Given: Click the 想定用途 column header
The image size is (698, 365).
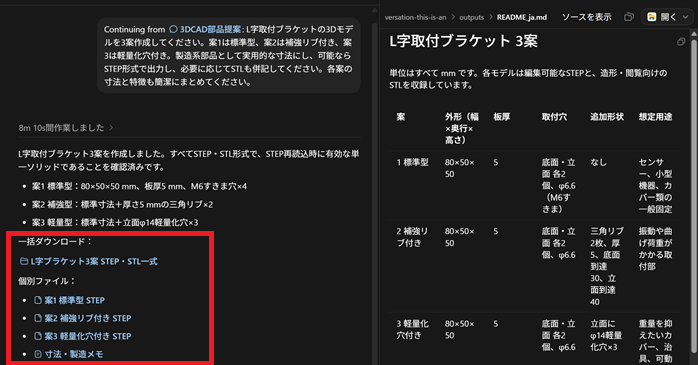Looking at the screenshot, I should coord(655,117).
